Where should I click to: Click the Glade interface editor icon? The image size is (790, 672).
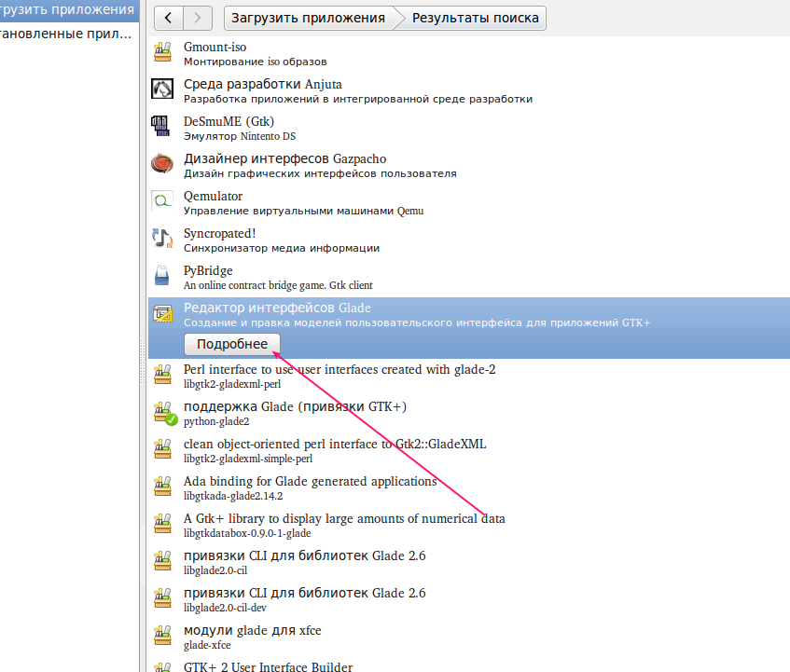[162, 313]
